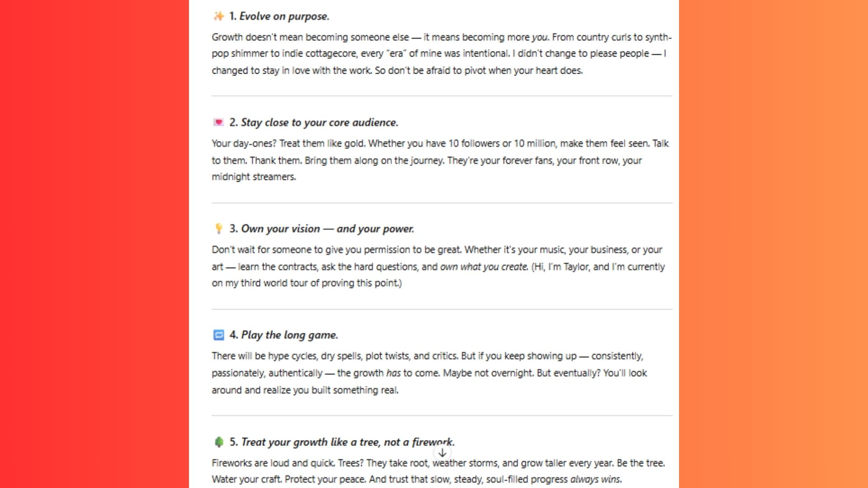Click the tree emoji beside Treat your growth
Image resolution: width=868 pixels, height=488 pixels.
coord(219,442)
